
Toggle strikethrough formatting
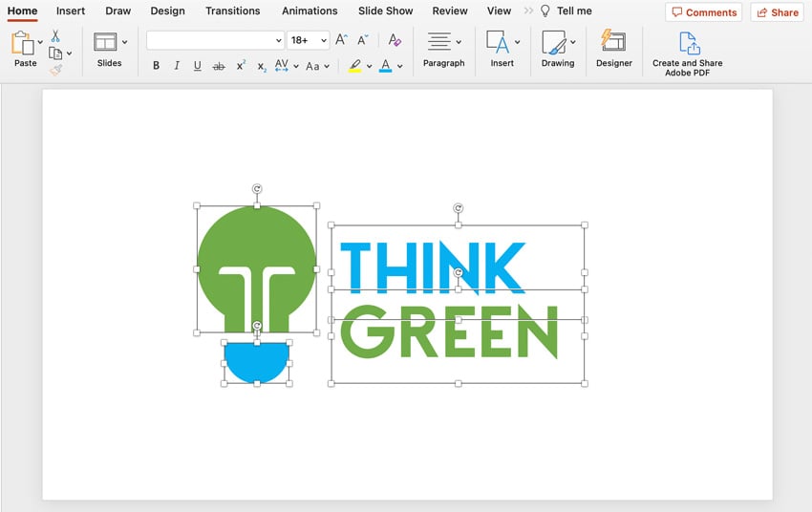(219, 66)
